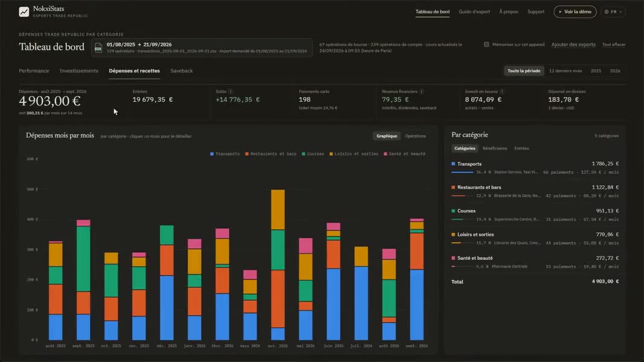Click the Ajouter des exports link
Image resolution: width=644 pixels, height=362 pixels.
(573, 44)
